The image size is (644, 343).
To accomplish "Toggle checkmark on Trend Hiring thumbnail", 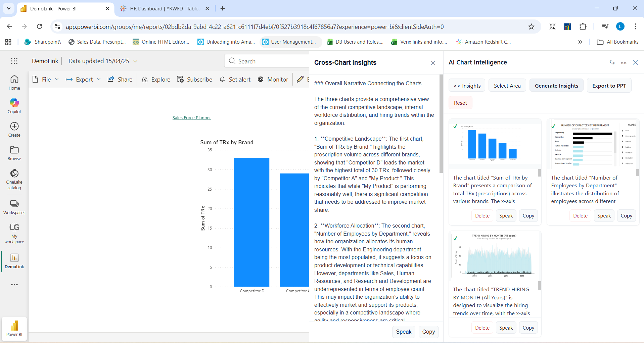I will coord(455,238).
